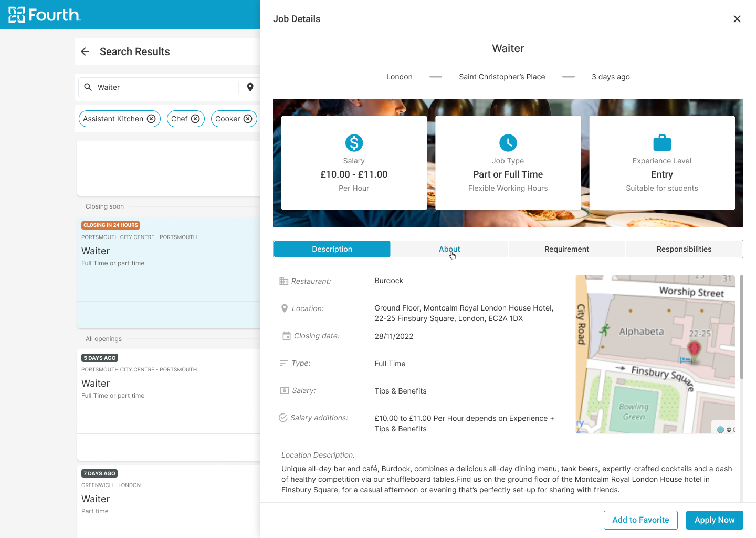Viewport: 756px width, 538px height.
Task: Click the search magnifier icon
Action: tap(88, 87)
